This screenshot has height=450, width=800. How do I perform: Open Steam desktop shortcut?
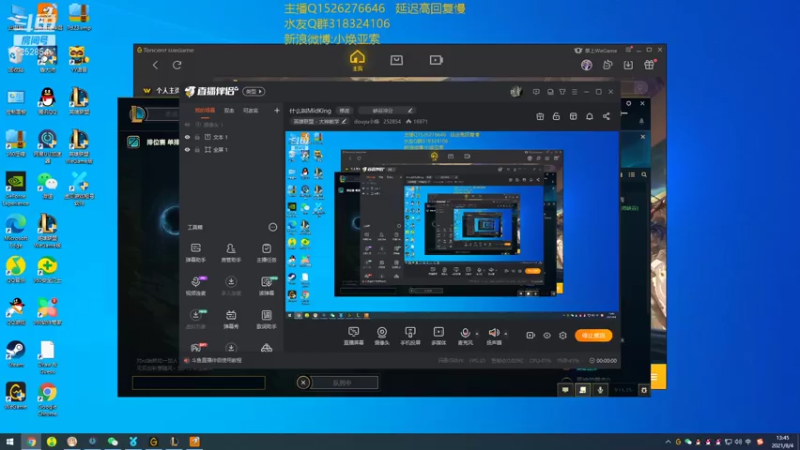[16, 354]
